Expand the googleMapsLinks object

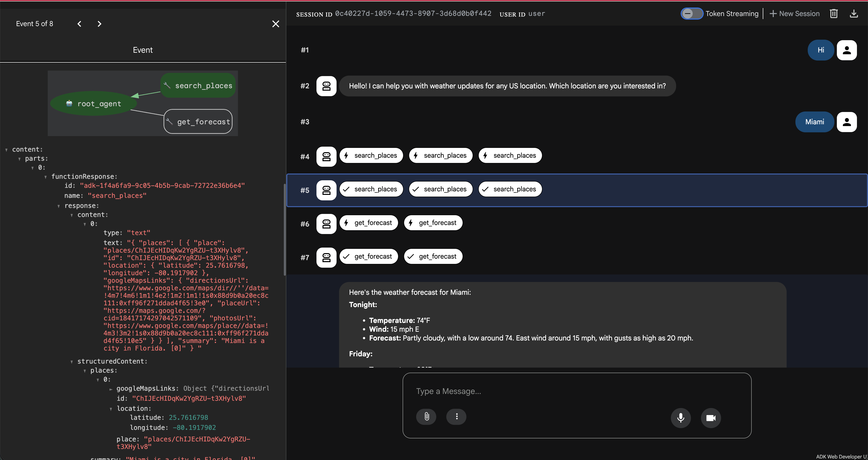click(x=111, y=389)
